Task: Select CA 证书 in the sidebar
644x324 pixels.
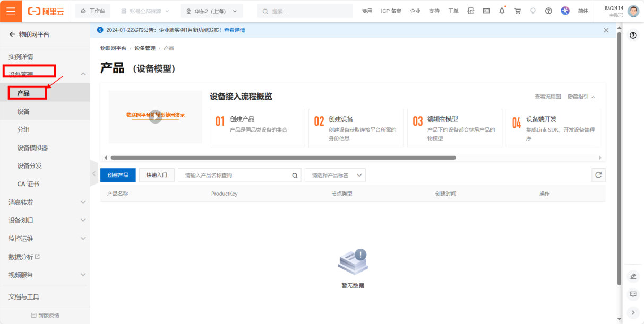Action: 28,184
